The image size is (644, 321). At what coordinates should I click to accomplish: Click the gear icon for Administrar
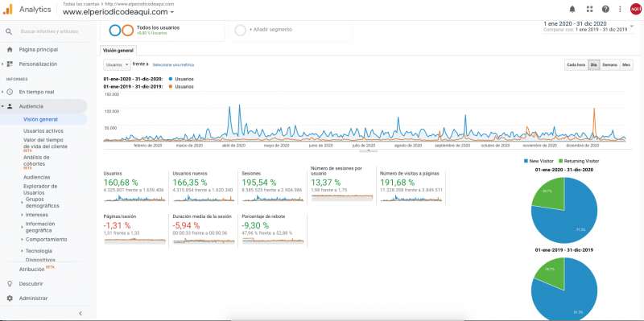point(10,298)
